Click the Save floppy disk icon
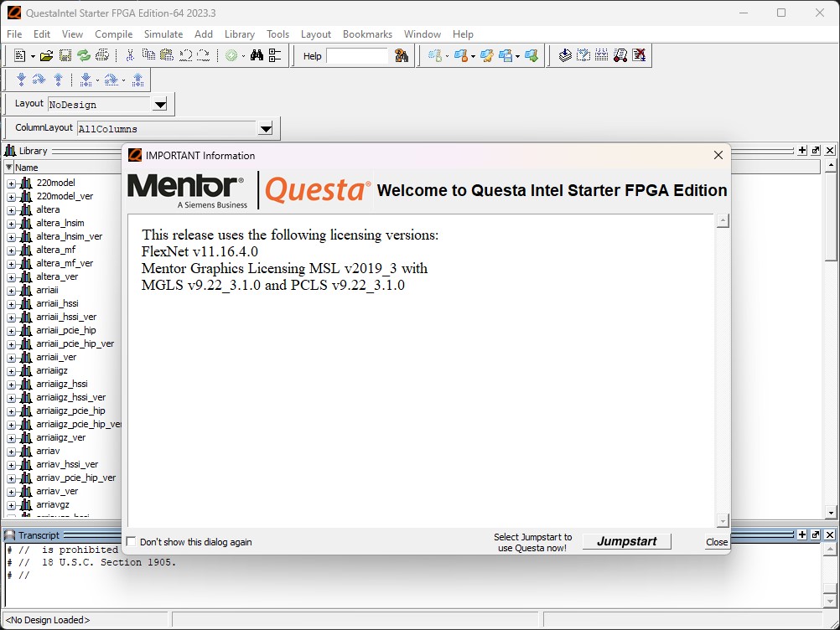 point(65,55)
